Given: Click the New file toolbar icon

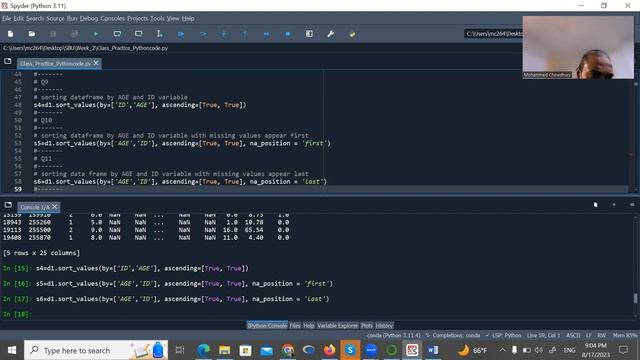Looking at the screenshot, I should [x=11, y=34].
